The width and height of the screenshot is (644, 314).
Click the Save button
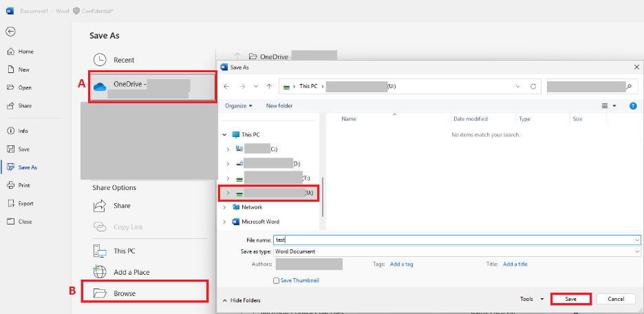(571, 300)
